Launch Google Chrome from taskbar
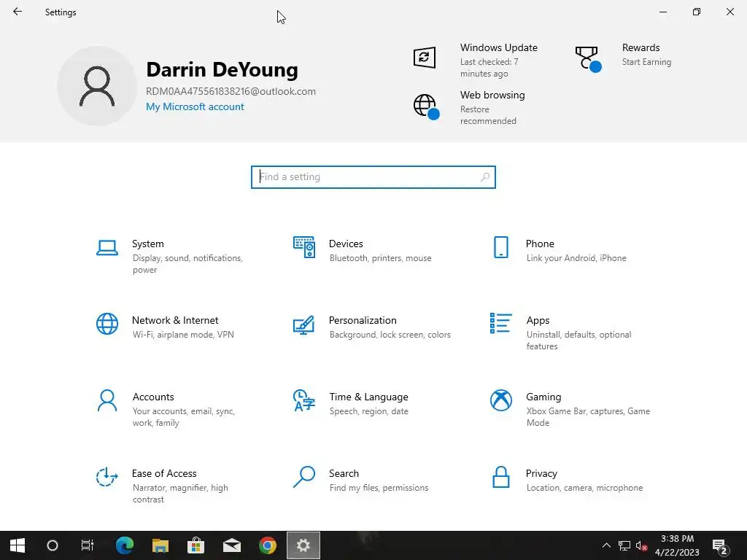This screenshot has width=747, height=560. pos(267,545)
